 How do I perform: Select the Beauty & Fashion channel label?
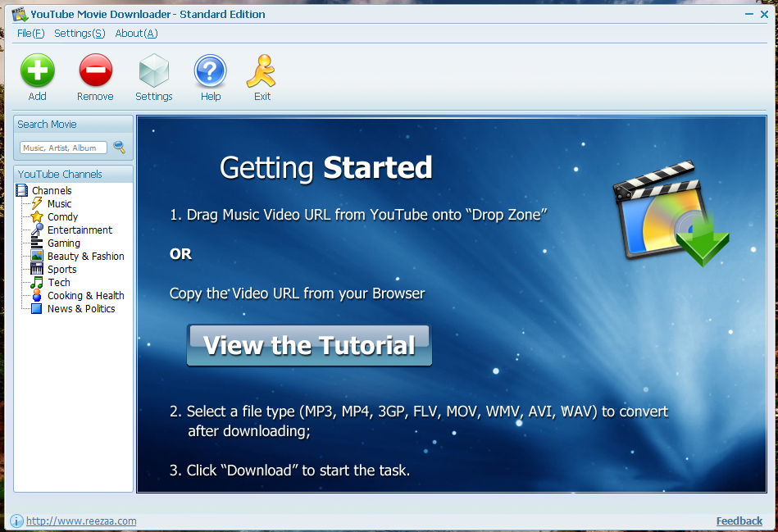(86, 256)
